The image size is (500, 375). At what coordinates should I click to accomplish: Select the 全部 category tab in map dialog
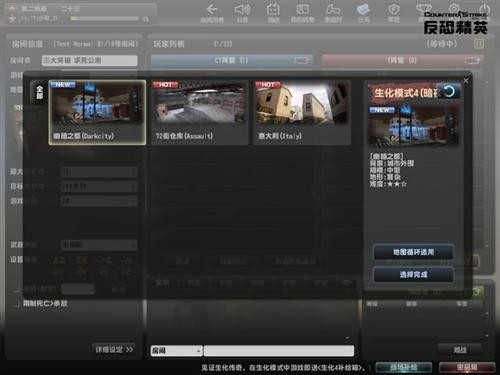[39, 92]
